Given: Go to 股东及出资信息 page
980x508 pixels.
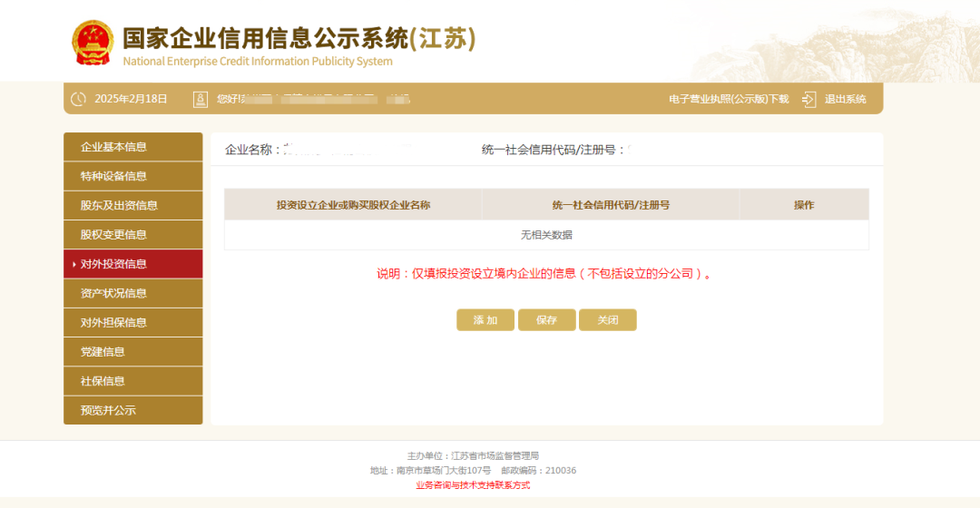Looking at the screenshot, I should (x=133, y=206).
